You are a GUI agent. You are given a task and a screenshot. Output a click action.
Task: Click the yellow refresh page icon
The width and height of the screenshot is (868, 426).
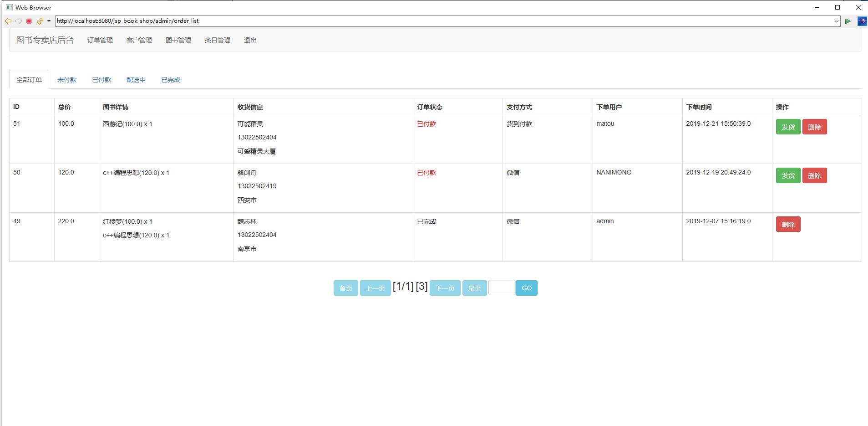40,21
